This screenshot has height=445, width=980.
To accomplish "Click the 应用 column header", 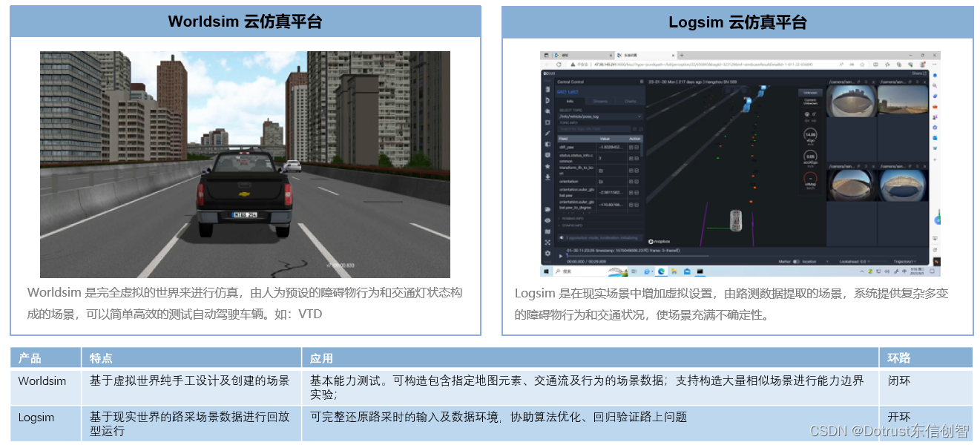I will [x=591, y=358].
